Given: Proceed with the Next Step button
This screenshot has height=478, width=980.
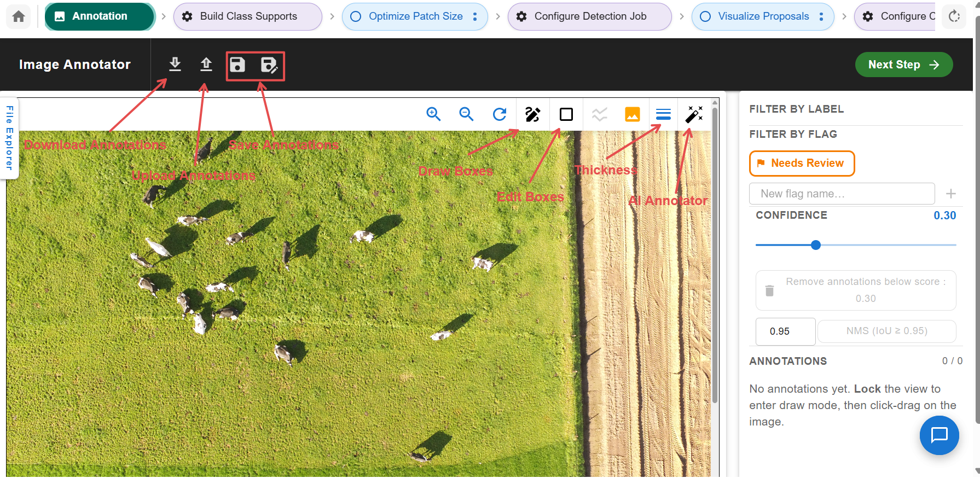Looking at the screenshot, I should pyautogui.click(x=903, y=65).
